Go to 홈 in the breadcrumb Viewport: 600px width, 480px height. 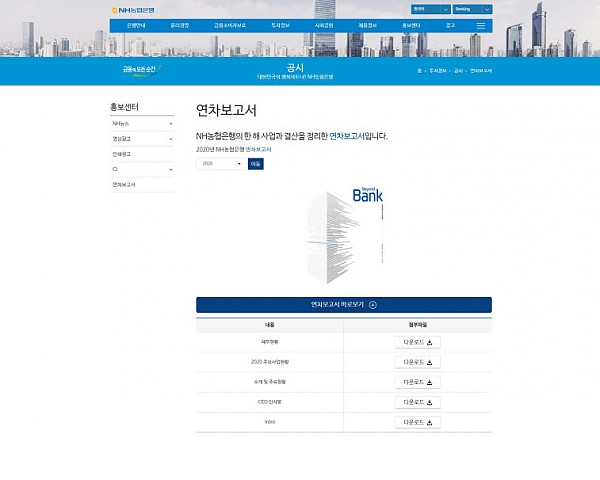pyautogui.click(x=419, y=71)
